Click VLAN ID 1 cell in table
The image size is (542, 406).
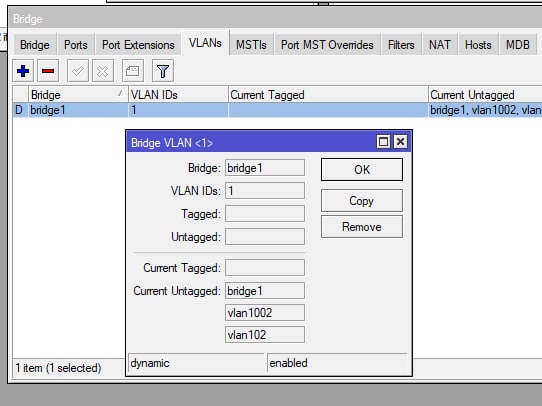(178, 110)
